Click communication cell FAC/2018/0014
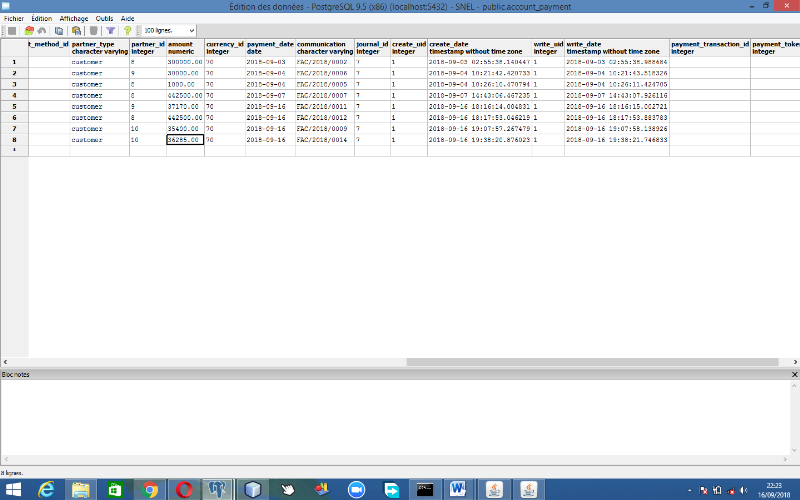Screen dimensions: 800x500 point(325,140)
